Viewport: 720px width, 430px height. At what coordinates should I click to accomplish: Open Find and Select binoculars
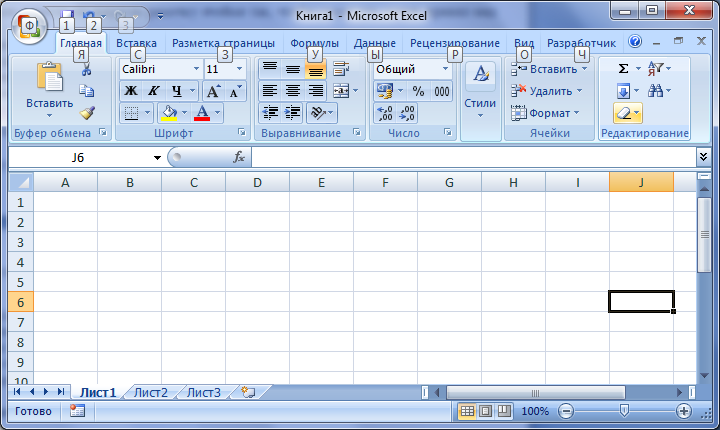click(659, 91)
